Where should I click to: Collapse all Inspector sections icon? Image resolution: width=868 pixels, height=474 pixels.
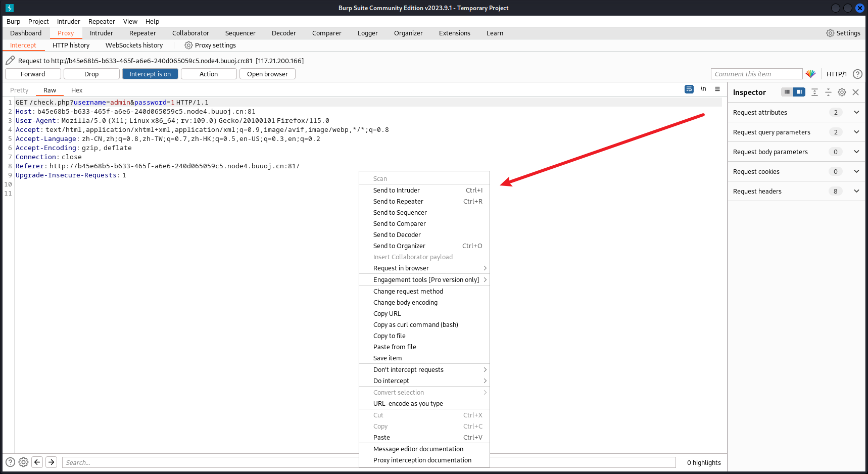coord(828,92)
